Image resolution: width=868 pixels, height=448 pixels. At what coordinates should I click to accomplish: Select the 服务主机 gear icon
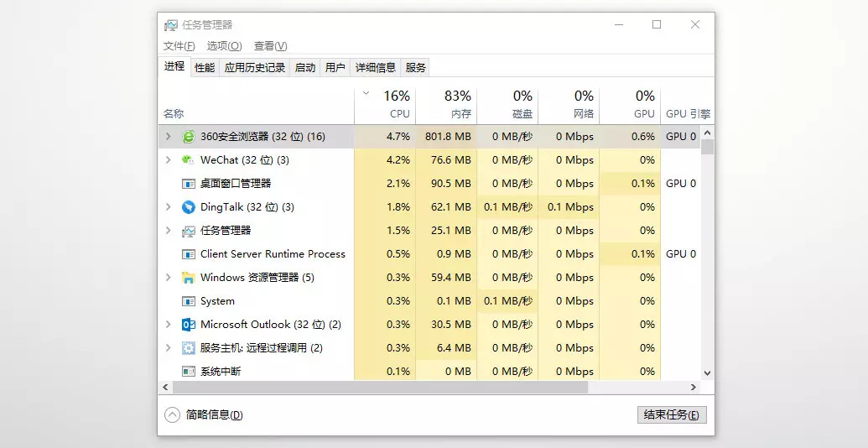189,348
